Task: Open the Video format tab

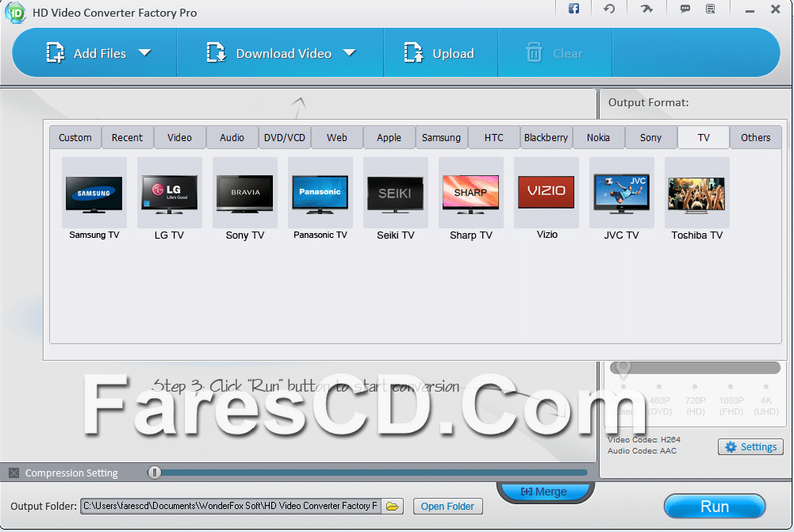Action: [x=180, y=138]
